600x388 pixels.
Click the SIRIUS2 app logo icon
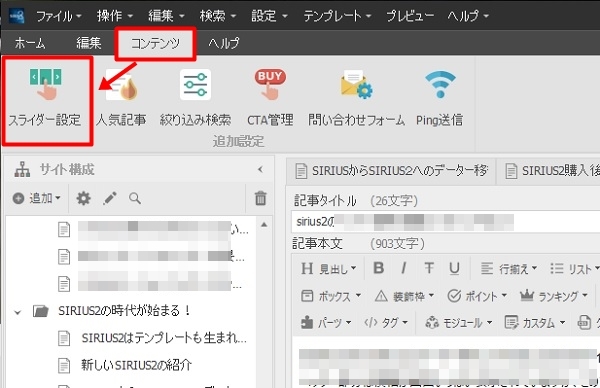point(16,16)
